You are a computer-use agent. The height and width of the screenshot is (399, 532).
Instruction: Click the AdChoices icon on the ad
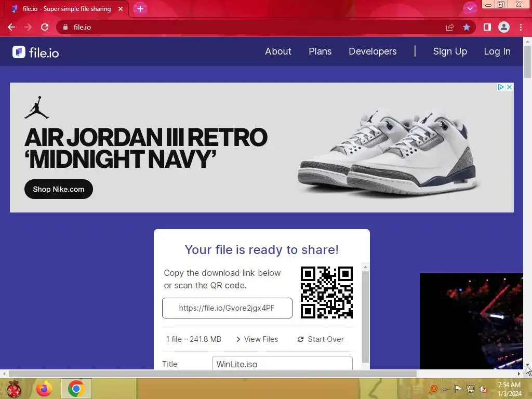pyautogui.click(x=500, y=87)
